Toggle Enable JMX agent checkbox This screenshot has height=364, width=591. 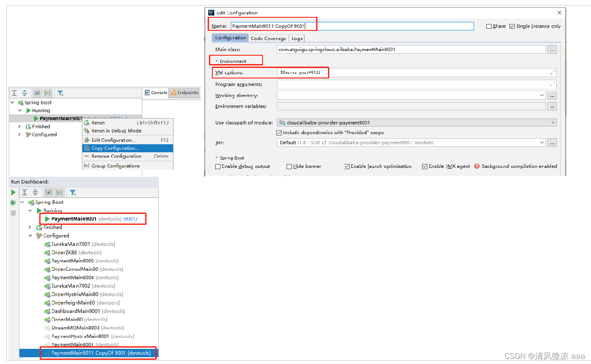(x=425, y=167)
